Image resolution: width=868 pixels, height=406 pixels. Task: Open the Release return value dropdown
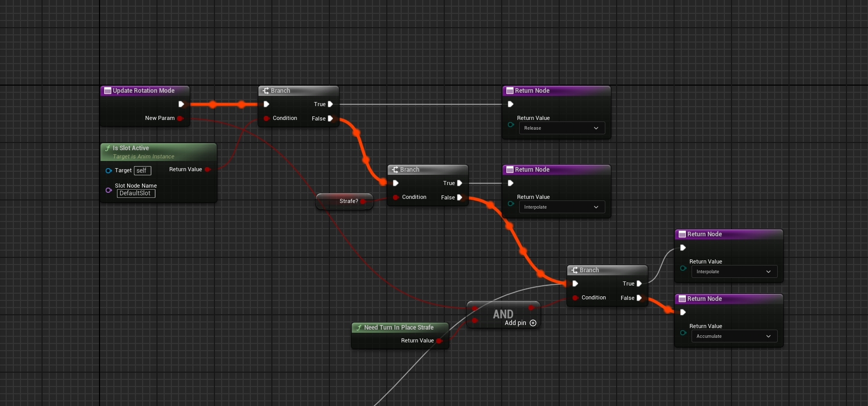pyautogui.click(x=562, y=128)
